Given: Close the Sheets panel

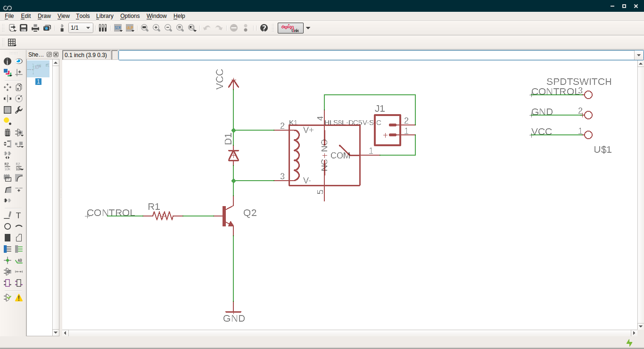Looking at the screenshot, I should point(56,55).
